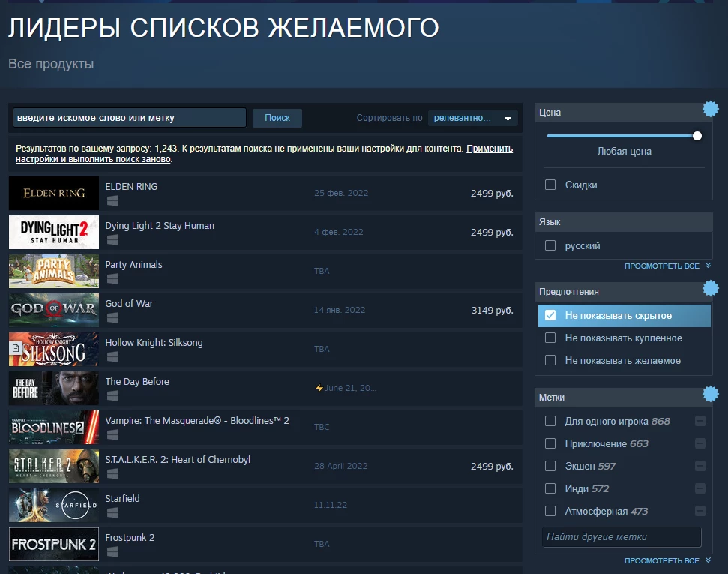Click inside the search term input field

point(130,118)
